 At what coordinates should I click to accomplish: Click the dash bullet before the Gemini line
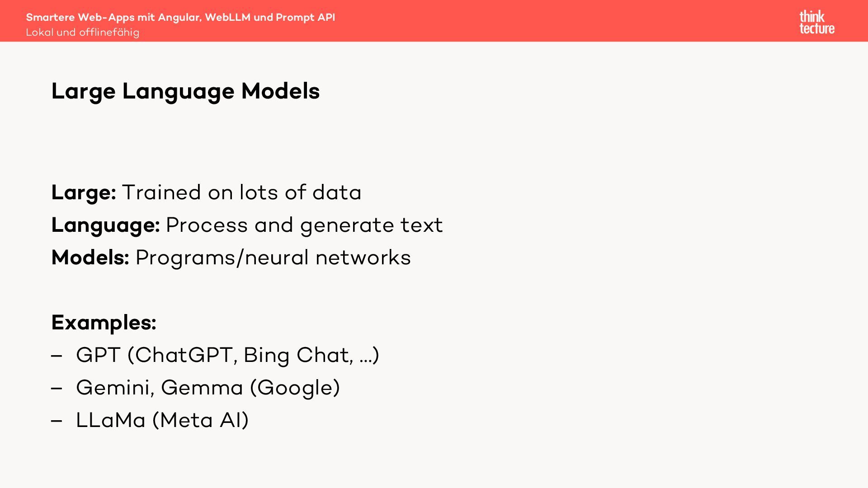(x=57, y=388)
